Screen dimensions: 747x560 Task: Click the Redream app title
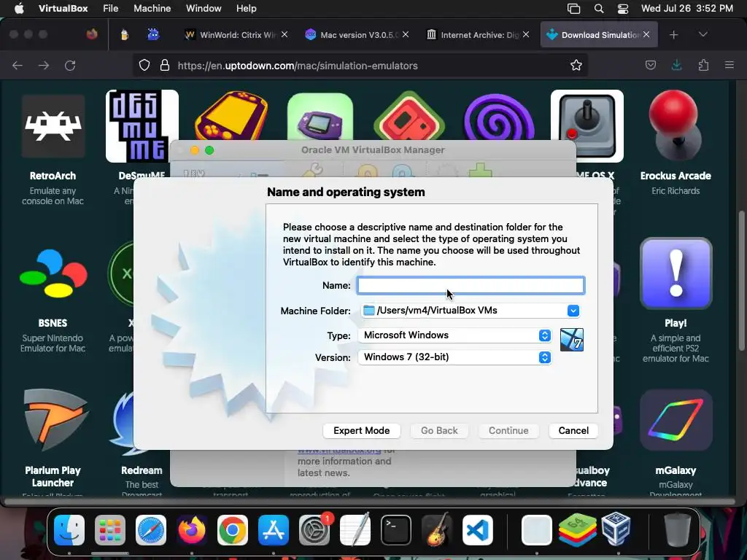[x=142, y=470]
